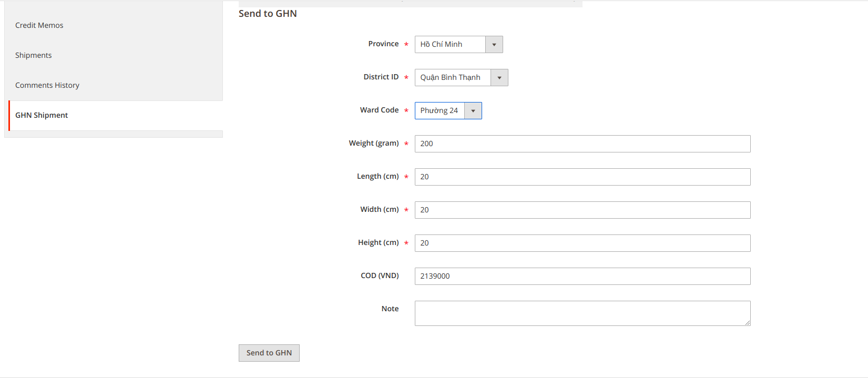Open the Province dropdown

pyautogui.click(x=450, y=44)
